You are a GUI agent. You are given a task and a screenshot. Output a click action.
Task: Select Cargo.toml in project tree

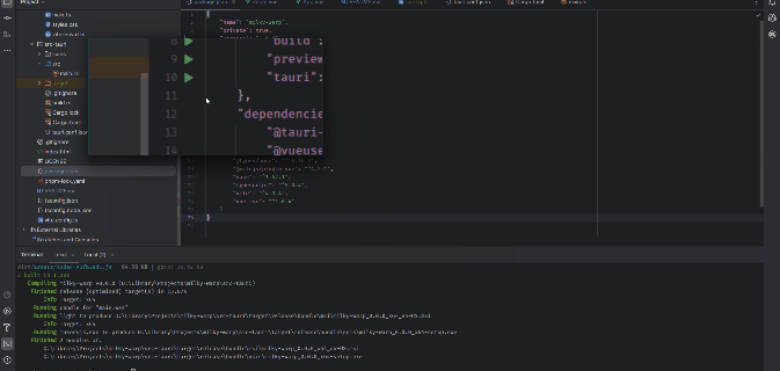[x=62, y=122]
